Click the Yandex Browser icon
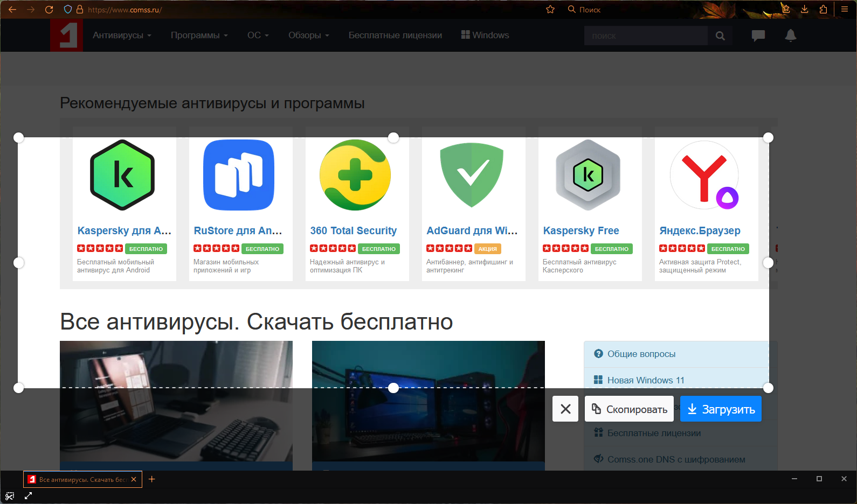The image size is (857, 504). [704, 175]
